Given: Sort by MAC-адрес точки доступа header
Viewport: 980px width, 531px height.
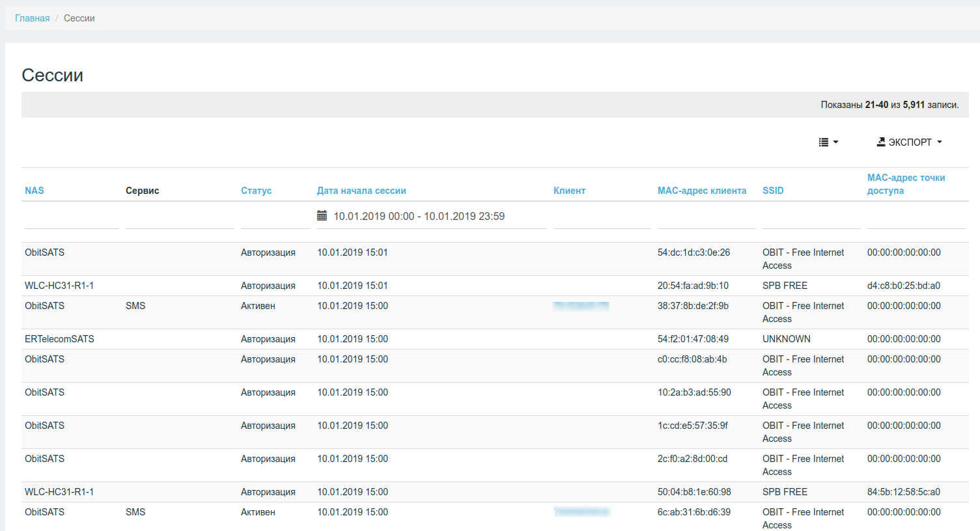Looking at the screenshot, I should [906, 184].
